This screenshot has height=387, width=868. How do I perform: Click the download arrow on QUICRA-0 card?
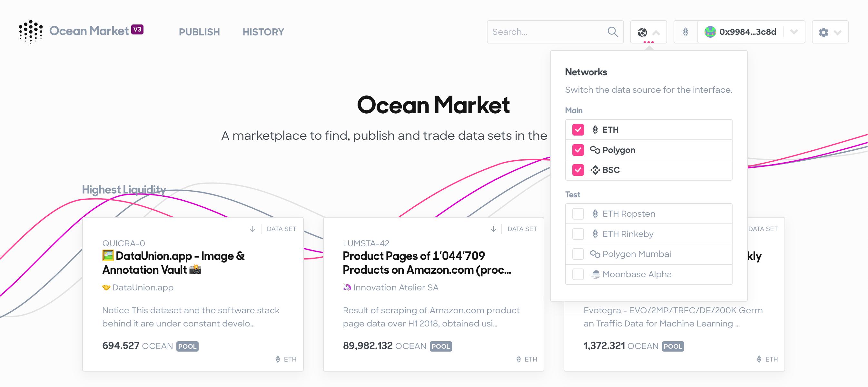[x=253, y=229]
